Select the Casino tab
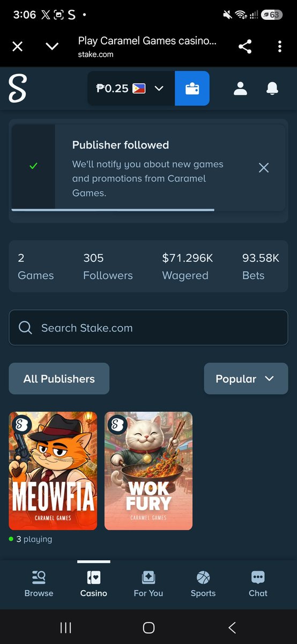This screenshot has width=297, height=644. coord(94,584)
